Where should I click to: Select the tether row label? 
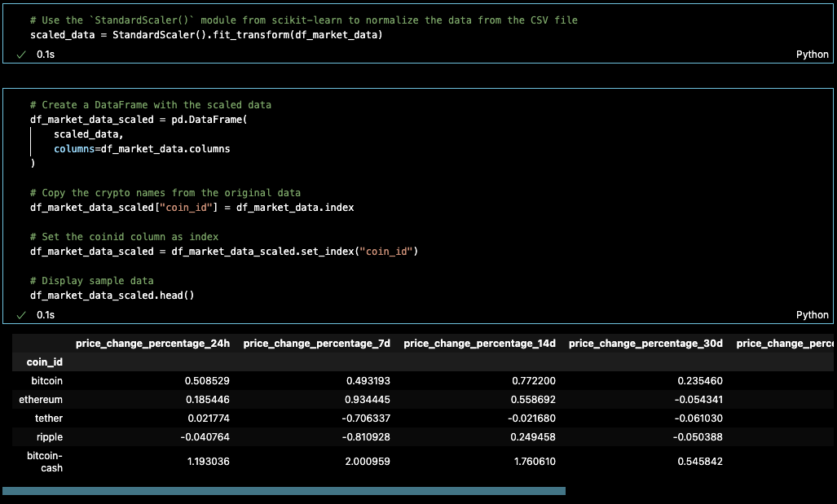tap(49, 418)
